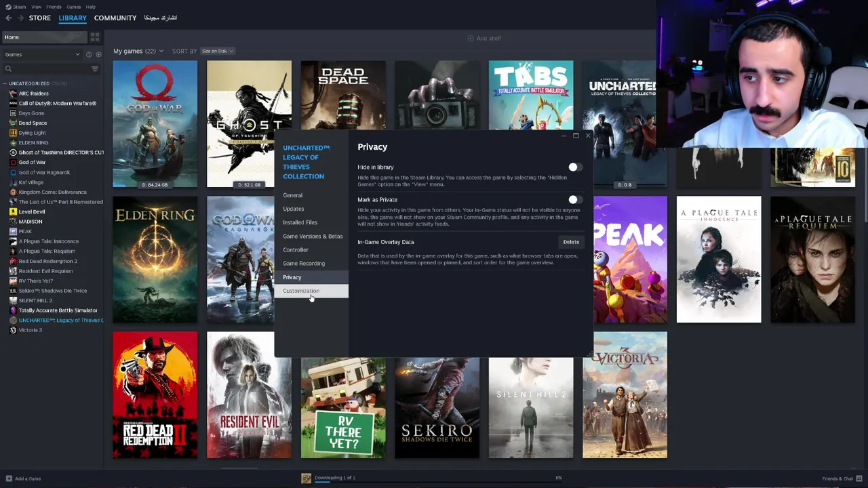Click Add a Game link
This screenshot has height=488, width=868.
(28, 479)
